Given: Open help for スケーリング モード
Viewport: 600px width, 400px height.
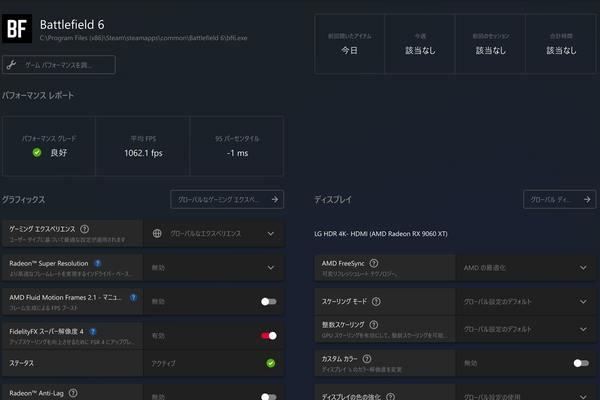Looking at the screenshot, I should point(376,302).
